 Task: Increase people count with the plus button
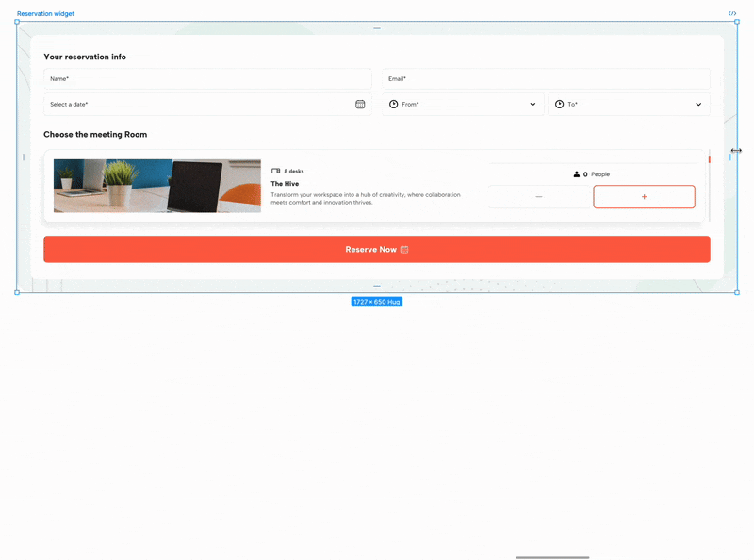click(x=644, y=197)
